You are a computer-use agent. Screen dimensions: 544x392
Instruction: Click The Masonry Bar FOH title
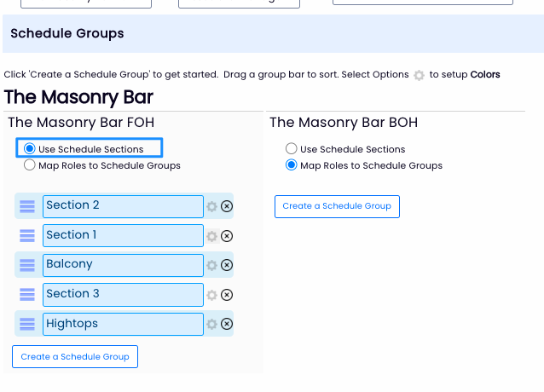(81, 123)
